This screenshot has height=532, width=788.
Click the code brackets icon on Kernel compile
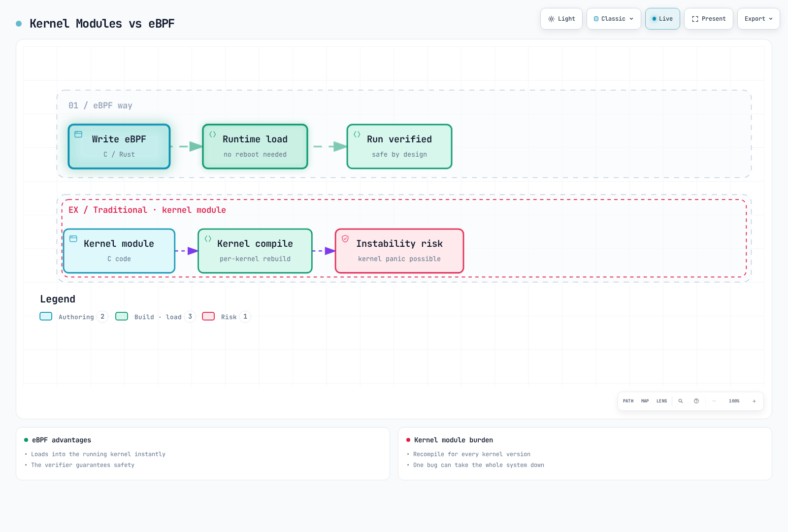click(208, 238)
